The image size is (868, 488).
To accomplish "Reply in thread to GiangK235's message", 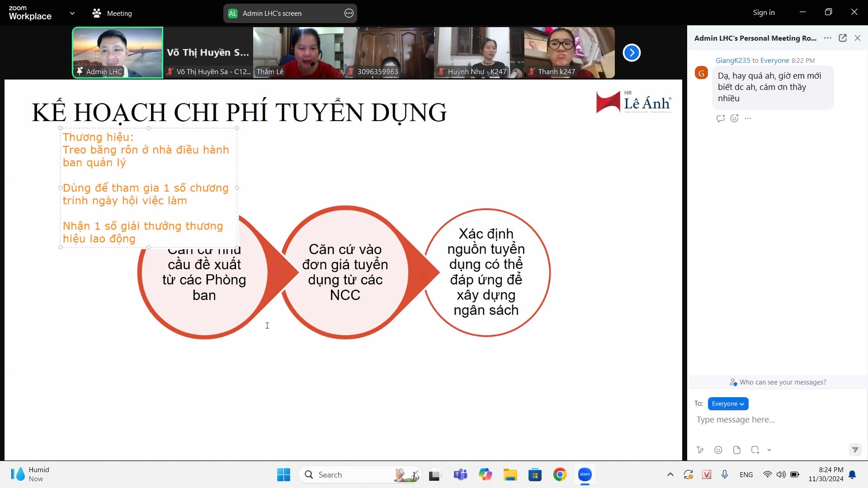I will pyautogui.click(x=721, y=118).
